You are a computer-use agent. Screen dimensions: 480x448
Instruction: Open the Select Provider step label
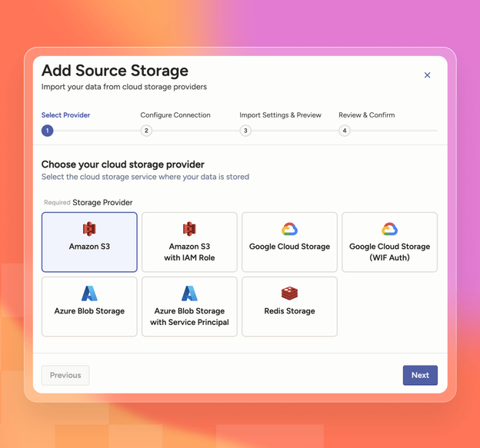(66, 115)
